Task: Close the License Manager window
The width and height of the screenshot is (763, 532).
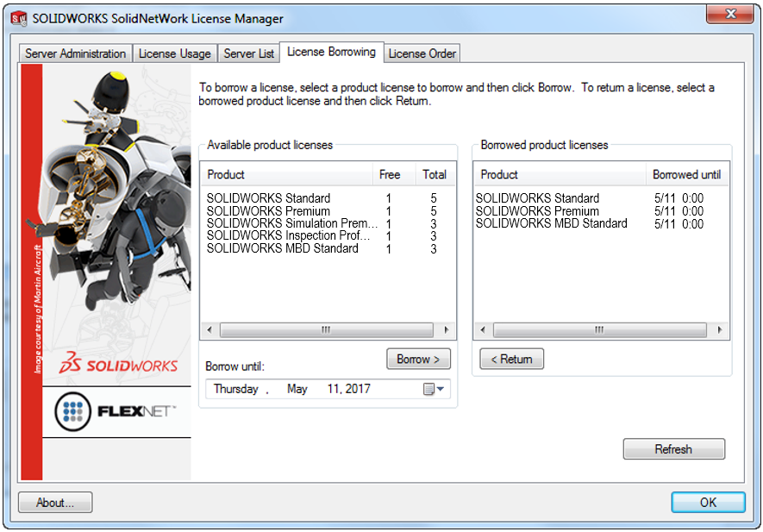Action: click(x=730, y=14)
